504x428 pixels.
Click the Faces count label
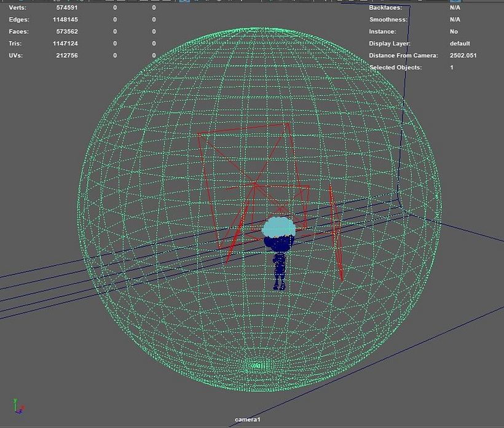coord(18,31)
